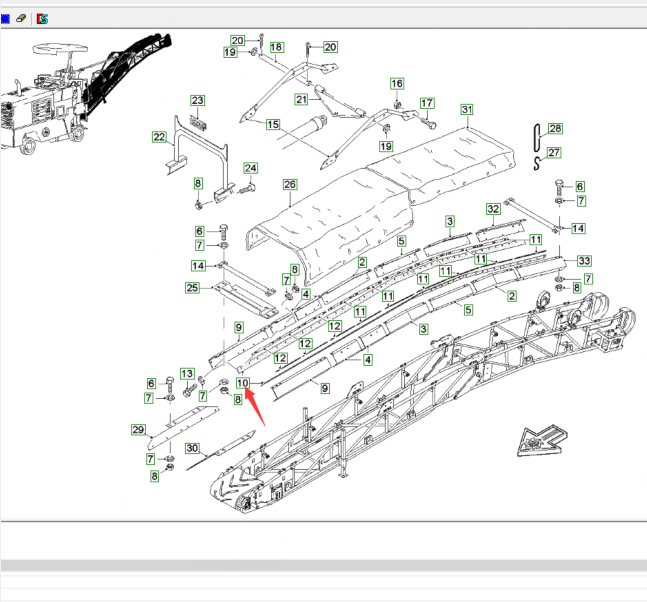Click part callout 32

pyautogui.click(x=493, y=209)
